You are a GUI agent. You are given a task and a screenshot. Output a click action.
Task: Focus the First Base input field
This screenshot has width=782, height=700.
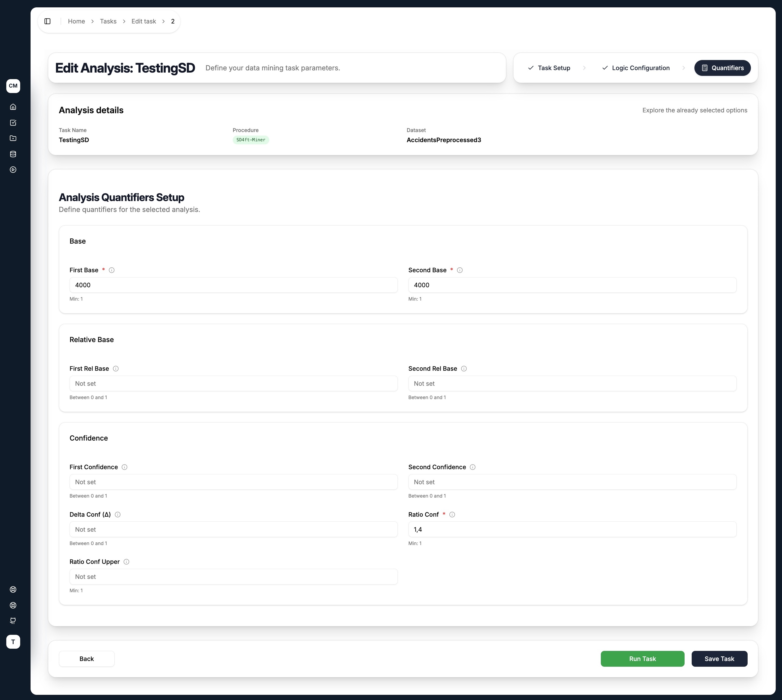coord(234,285)
